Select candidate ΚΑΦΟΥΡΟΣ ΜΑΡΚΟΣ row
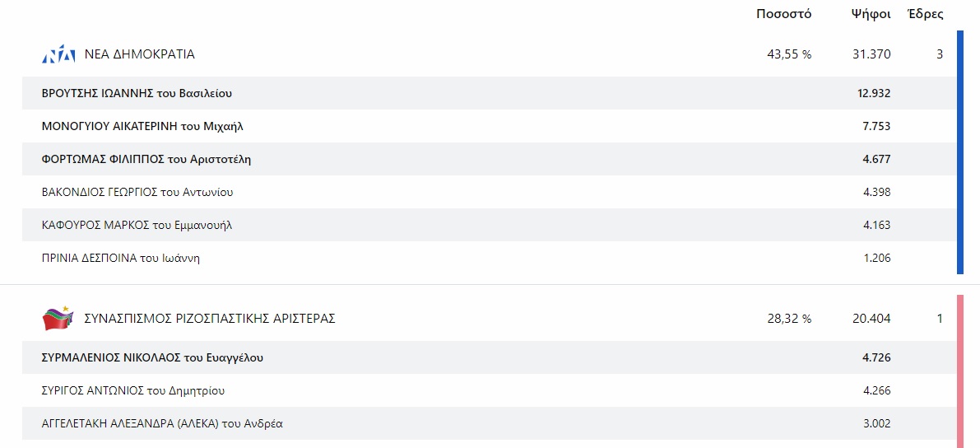Image resolution: width=980 pixels, height=448 pixels. point(137,225)
